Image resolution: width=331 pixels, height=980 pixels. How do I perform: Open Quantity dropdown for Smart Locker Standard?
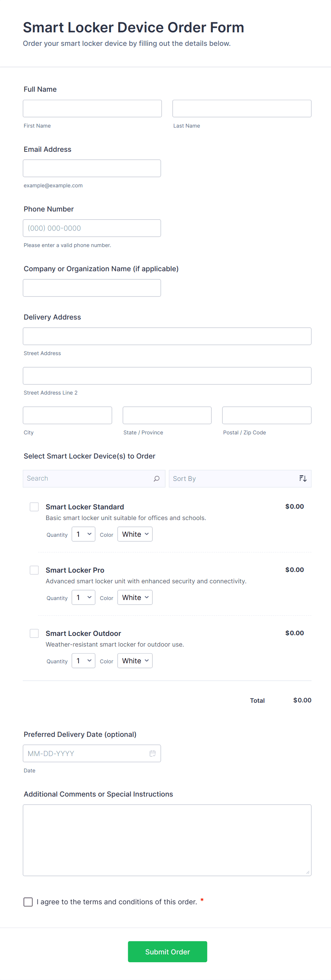tap(83, 534)
